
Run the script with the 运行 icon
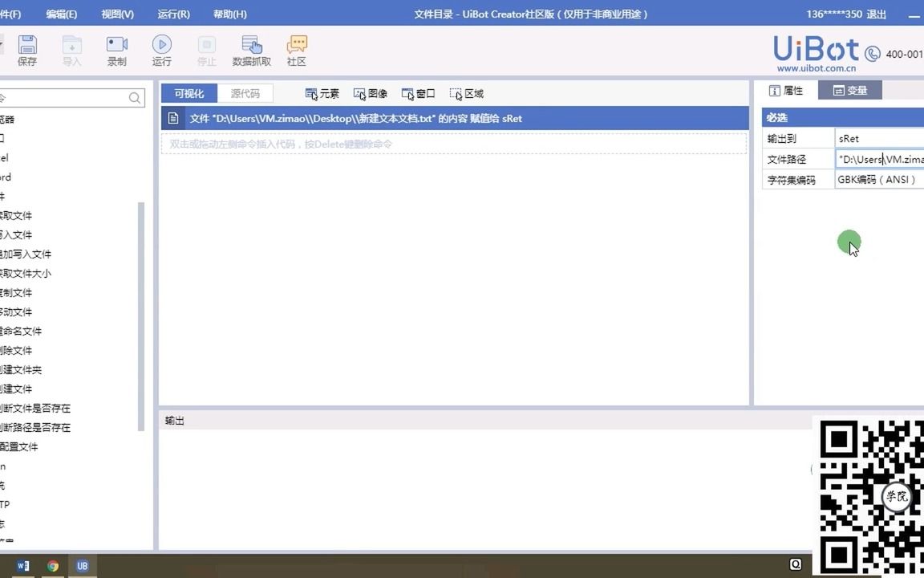coord(161,50)
